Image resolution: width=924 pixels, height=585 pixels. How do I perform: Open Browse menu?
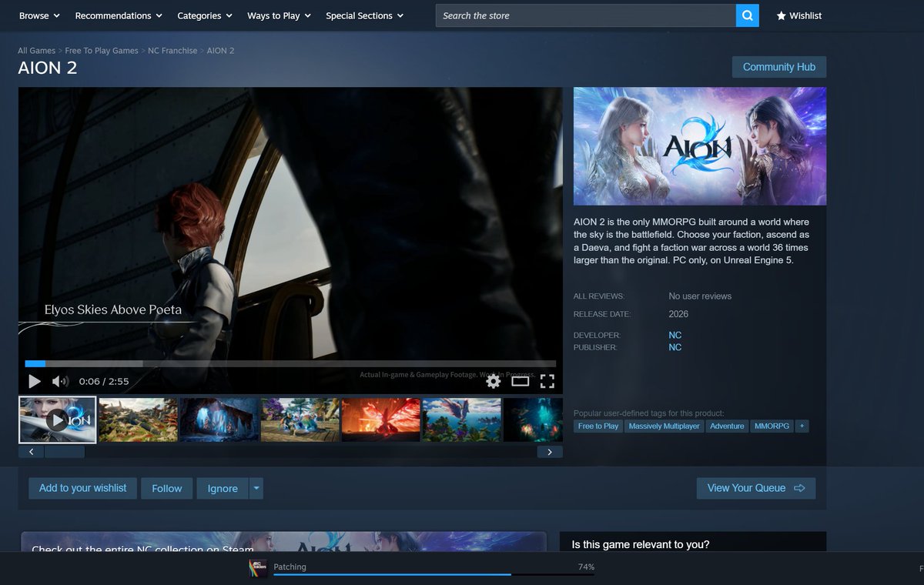coord(39,15)
